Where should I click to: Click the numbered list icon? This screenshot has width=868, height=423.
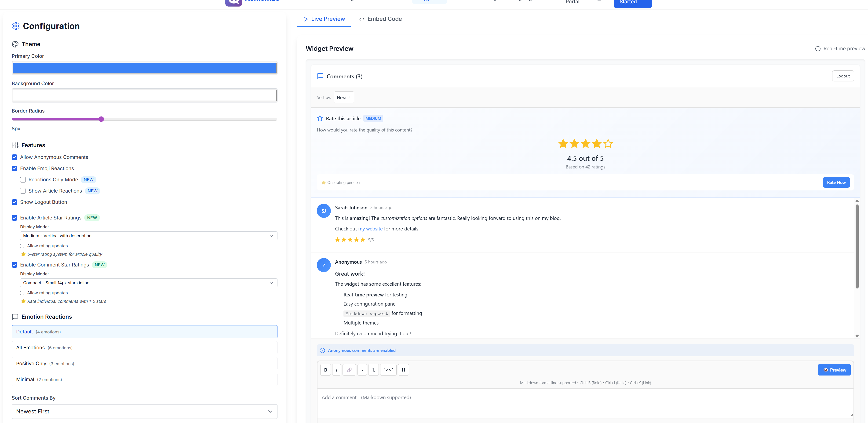tap(373, 370)
